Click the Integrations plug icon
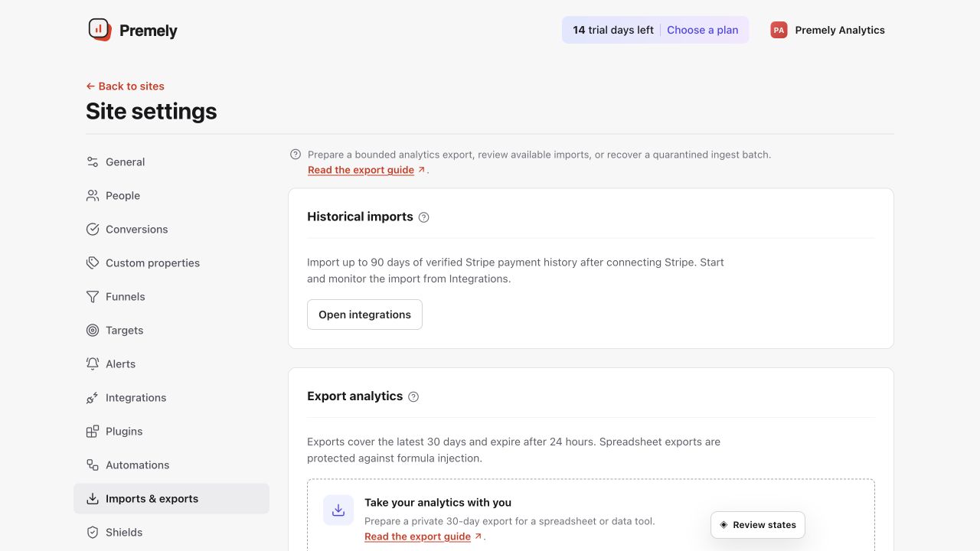 click(93, 398)
